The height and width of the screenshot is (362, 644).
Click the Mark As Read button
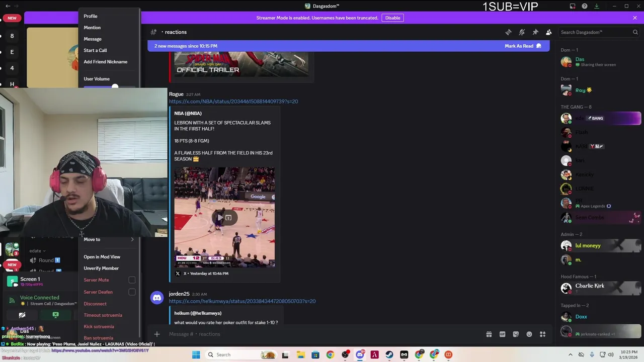(523, 46)
